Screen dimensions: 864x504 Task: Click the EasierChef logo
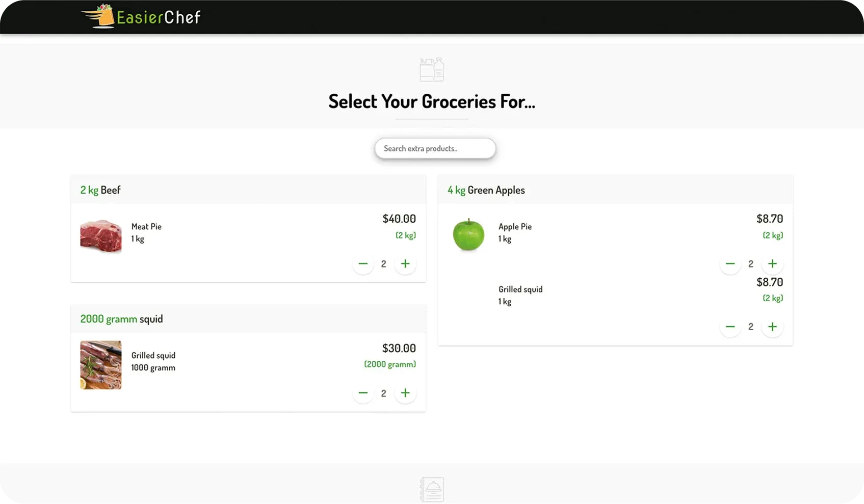click(141, 17)
